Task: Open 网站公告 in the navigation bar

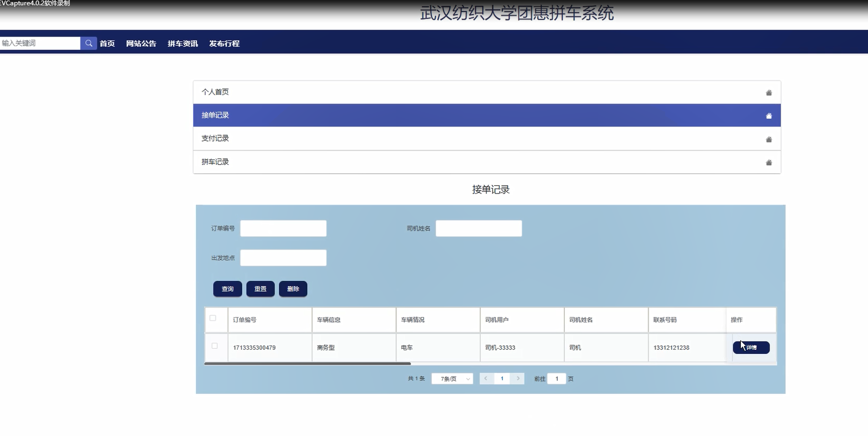Action: tap(141, 43)
